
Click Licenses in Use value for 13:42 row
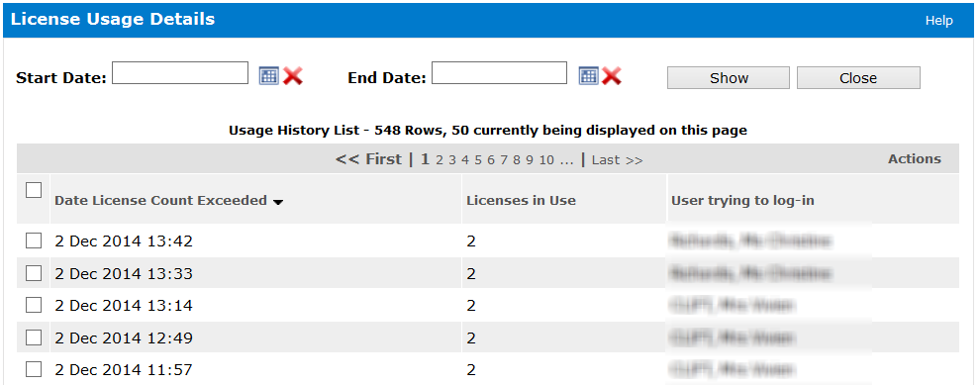point(471,241)
